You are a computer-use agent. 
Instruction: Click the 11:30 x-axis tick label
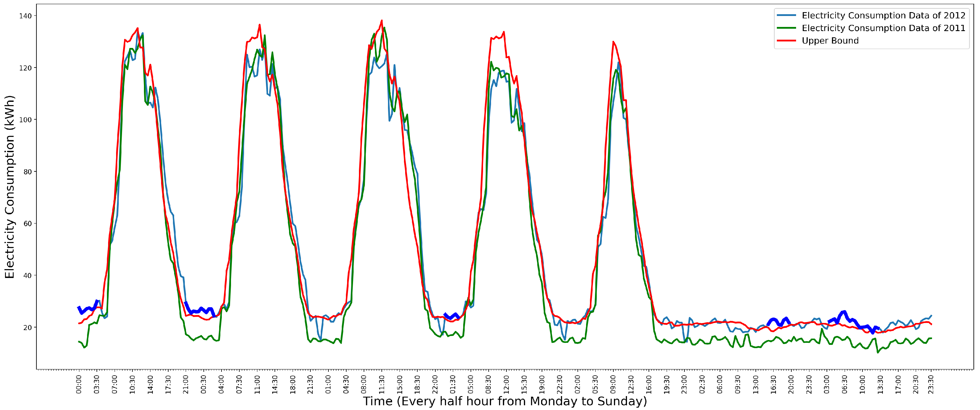click(381, 384)
